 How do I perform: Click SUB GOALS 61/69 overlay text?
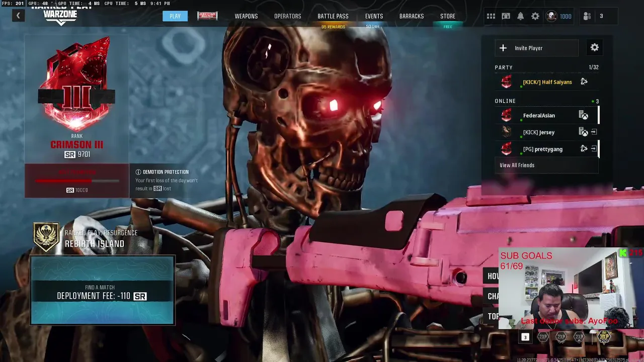coord(526,260)
